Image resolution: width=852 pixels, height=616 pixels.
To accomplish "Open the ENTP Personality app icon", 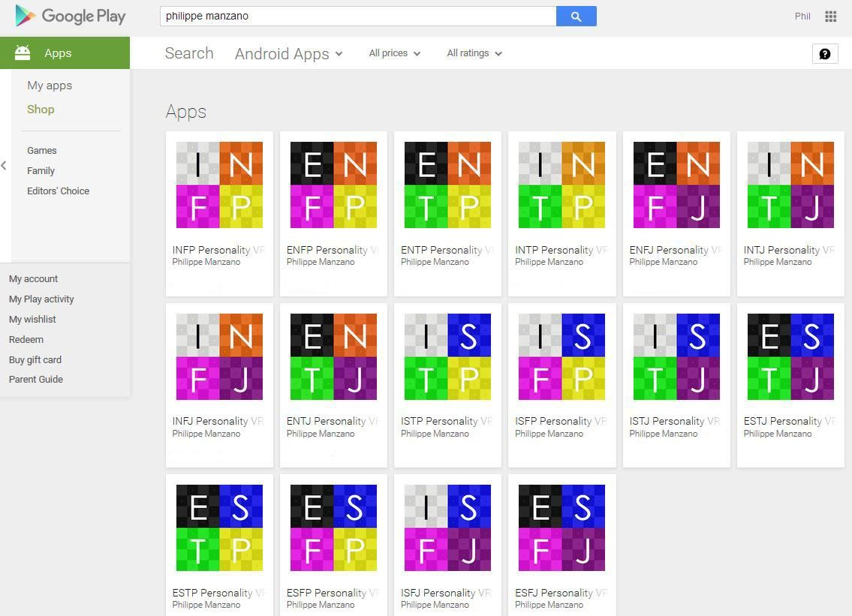I will 447,185.
